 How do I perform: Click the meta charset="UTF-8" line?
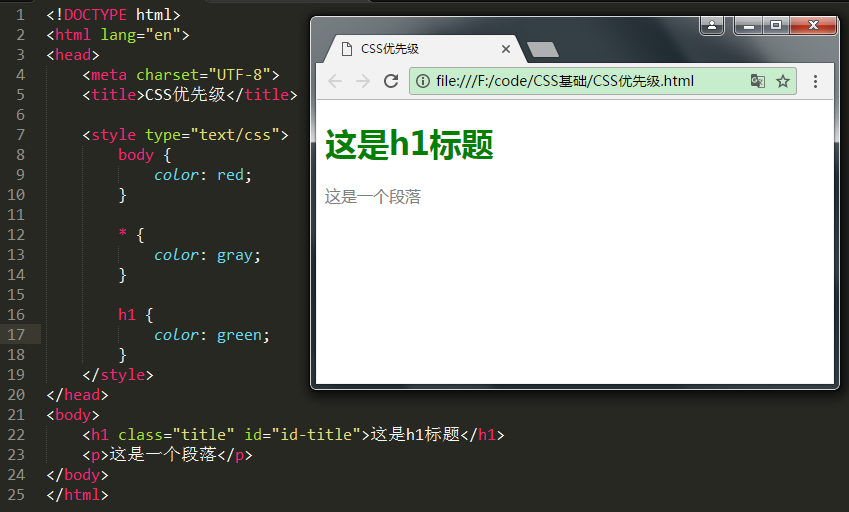click(181, 75)
